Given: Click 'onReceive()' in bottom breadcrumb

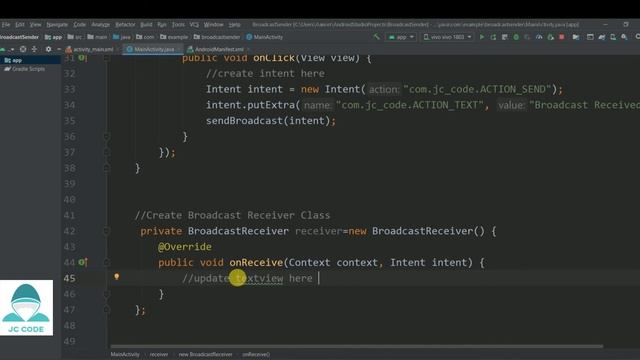Looking at the screenshot, I should (x=256, y=354).
